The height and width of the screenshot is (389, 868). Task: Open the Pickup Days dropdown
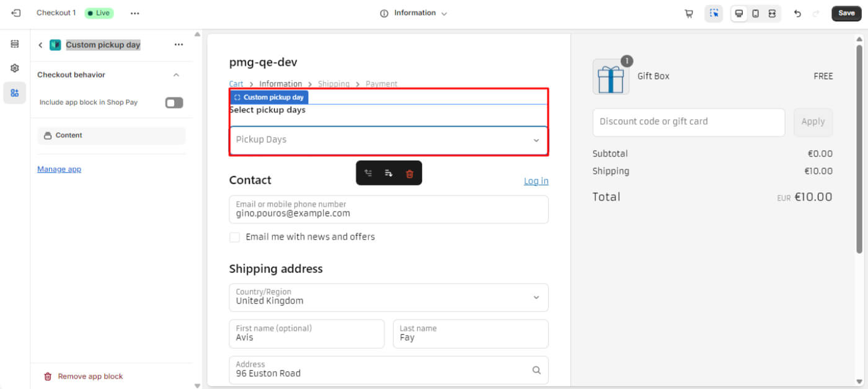click(x=389, y=140)
